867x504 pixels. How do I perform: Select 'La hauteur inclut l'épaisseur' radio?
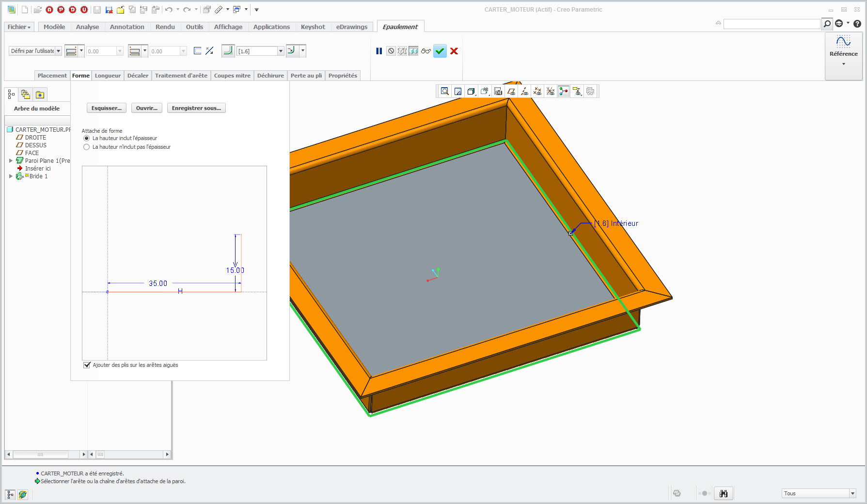(87, 138)
